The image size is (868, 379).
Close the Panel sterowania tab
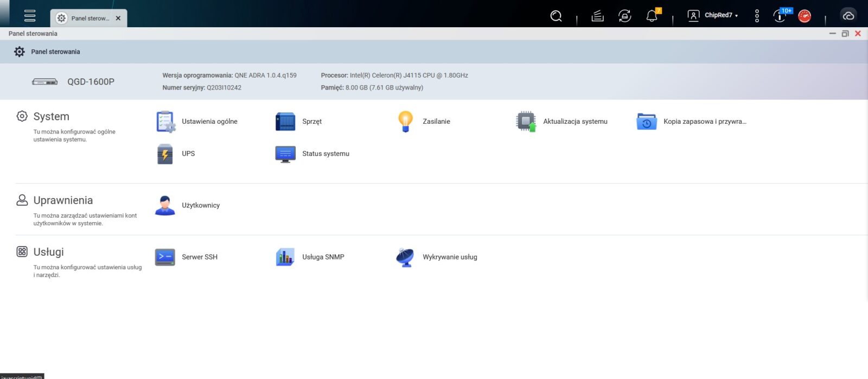pos(118,18)
